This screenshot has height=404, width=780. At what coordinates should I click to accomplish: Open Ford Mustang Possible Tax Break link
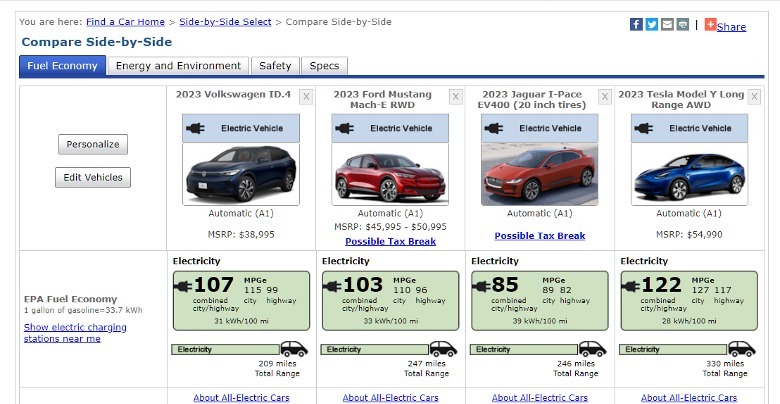[390, 241]
